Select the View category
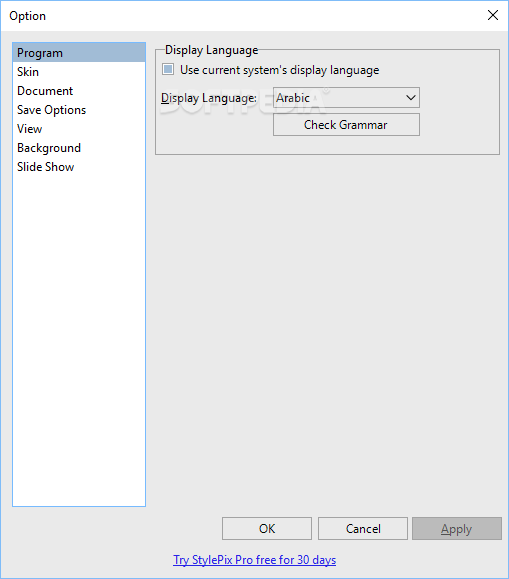Viewport: 509px width, 579px height. (79, 129)
